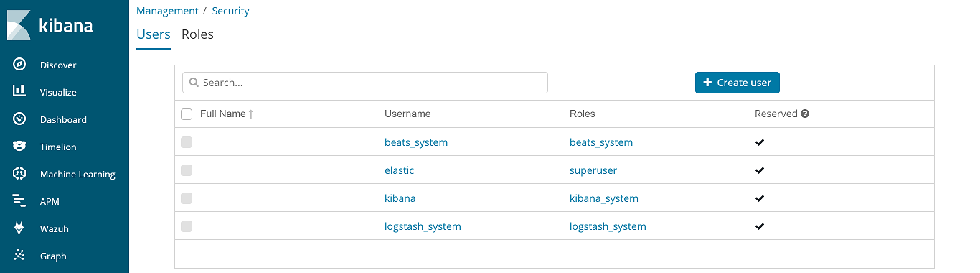Screen dimensions: 980x273
Task: View logstash_system reserved checkmark
Action: [760, 226]
